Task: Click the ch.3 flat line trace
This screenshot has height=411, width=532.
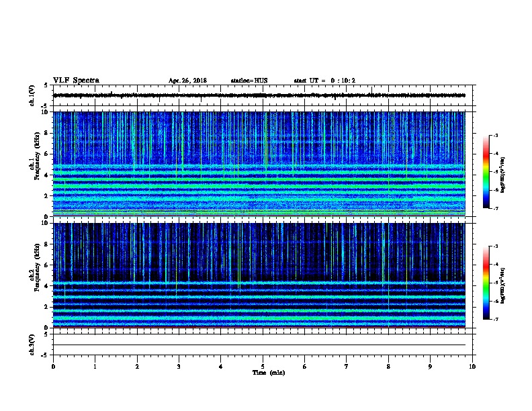Action: pyautogui.click(x=259, y=345)
